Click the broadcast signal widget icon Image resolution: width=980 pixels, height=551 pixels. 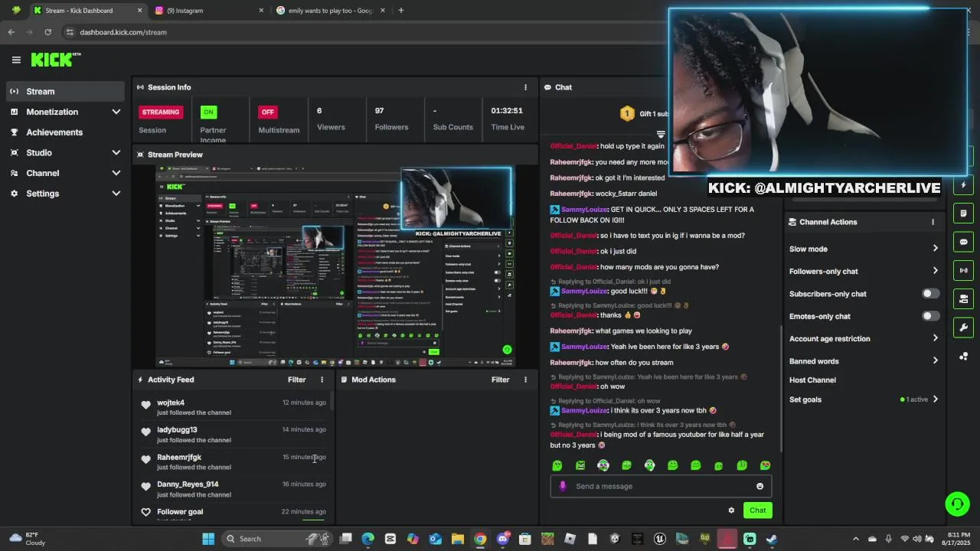click(963, 270)
